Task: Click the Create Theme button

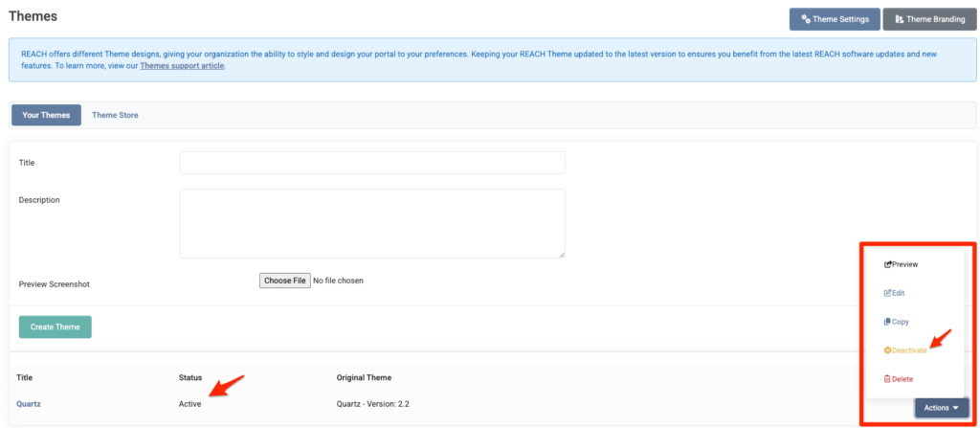Action: pos(55,327)
